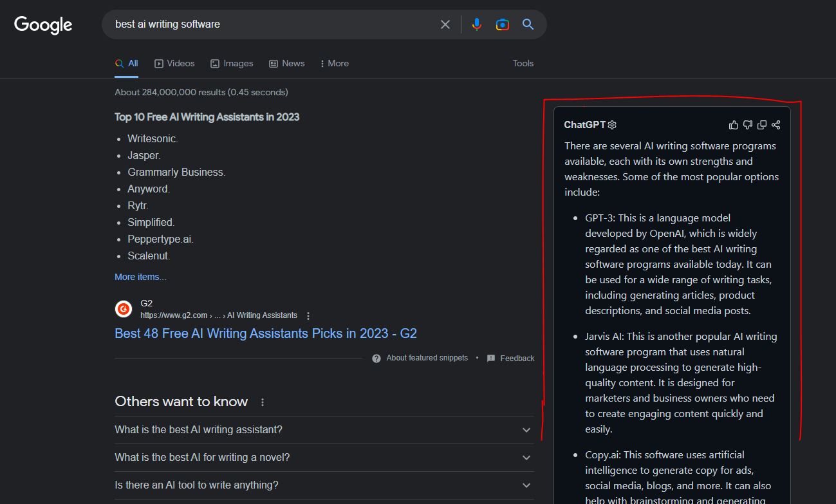This screenshot has height=504, width=836.
Task: Search by image with Google Lens
Action: (502, 24)
